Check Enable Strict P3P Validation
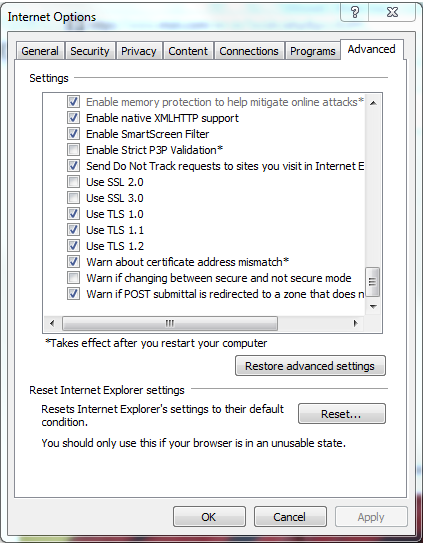This screenshot has width=424, height=544. 73,150
